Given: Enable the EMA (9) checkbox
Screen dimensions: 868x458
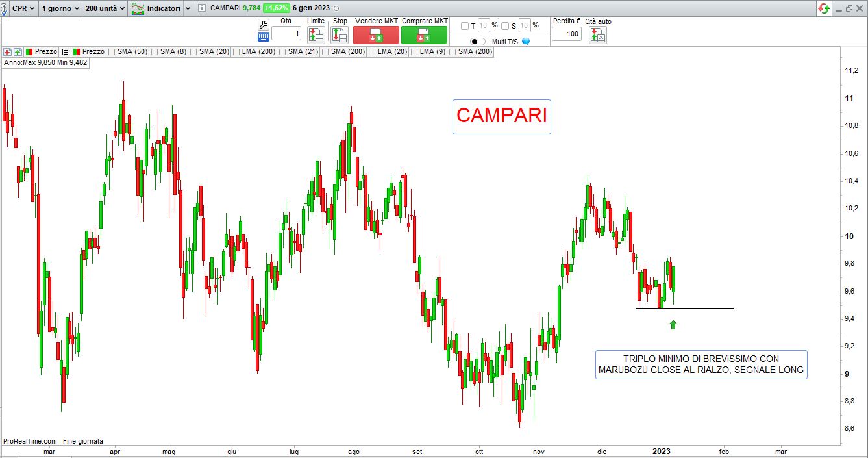Looking at the screenshot, I should (414, 51).
